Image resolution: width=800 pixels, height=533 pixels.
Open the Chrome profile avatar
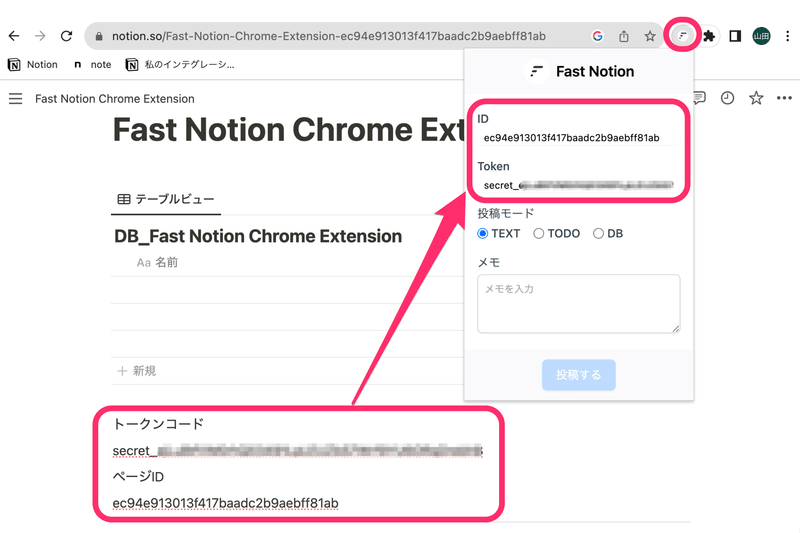(x=761, y=36)
